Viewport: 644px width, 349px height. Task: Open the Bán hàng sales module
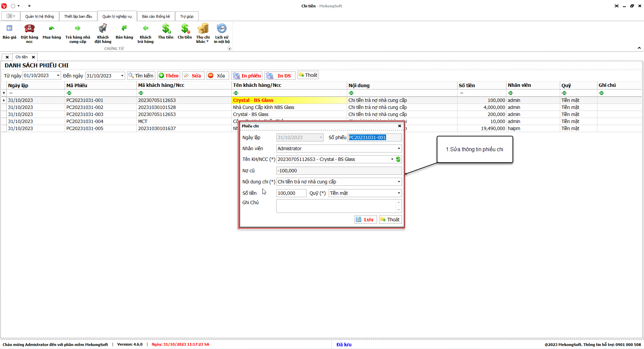(124, 33)
